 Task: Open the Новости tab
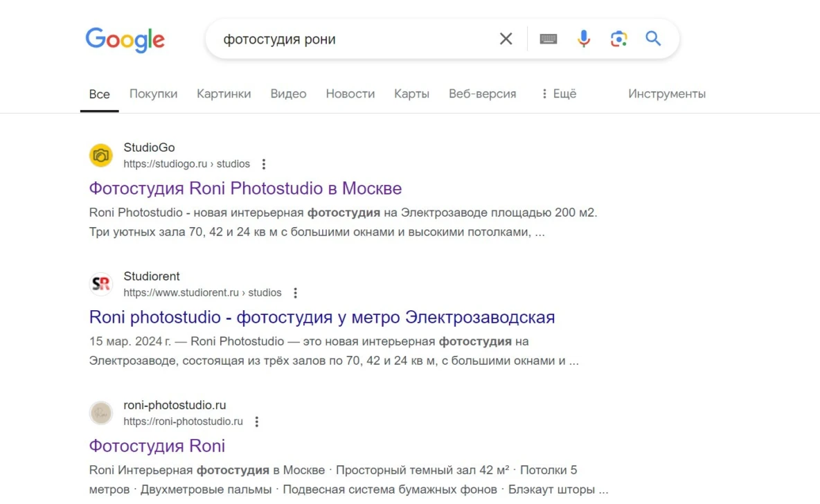(350, 93)
